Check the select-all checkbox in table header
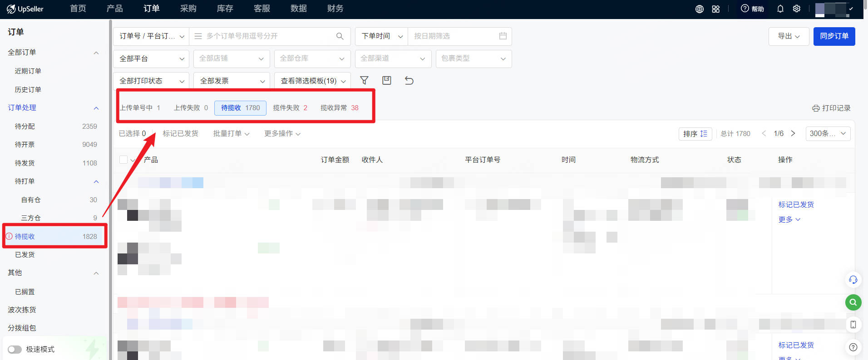Image resolution: width=868 pixels, height=360 pixels. tap(123, 160)
